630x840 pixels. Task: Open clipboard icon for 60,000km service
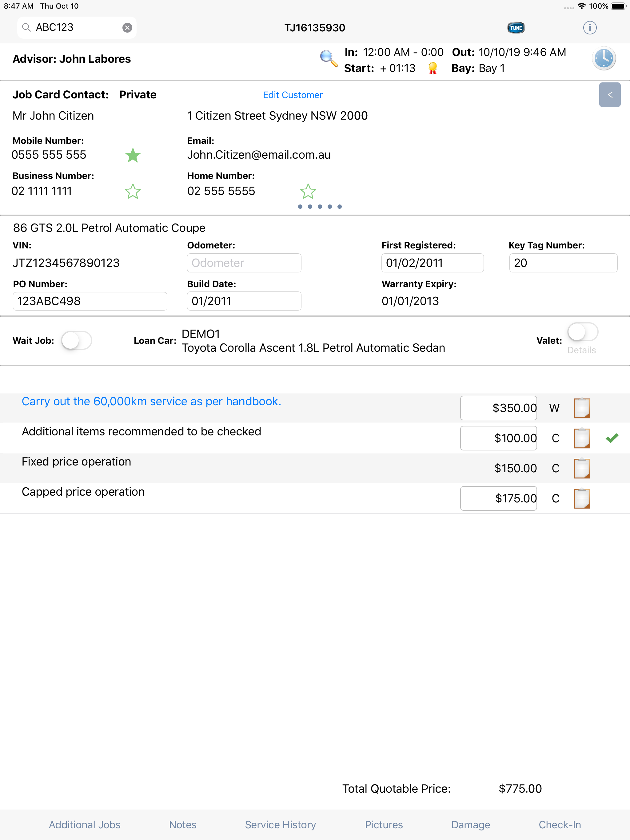tap(581, 408)
